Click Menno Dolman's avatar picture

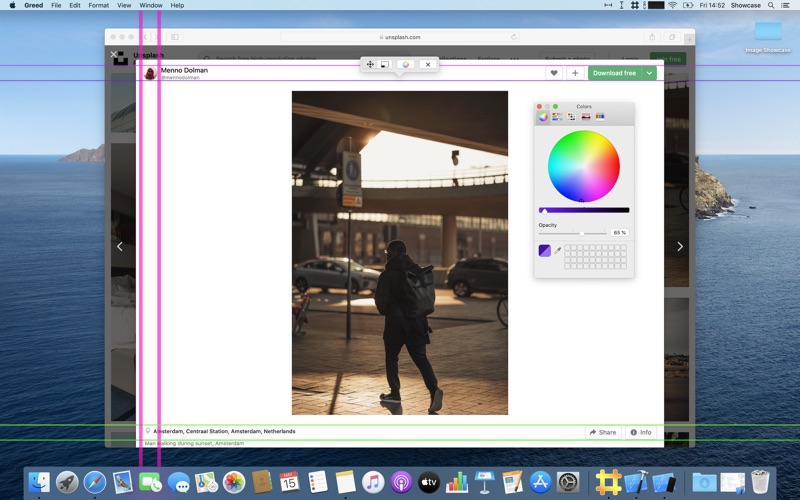pyautogui.click(x=151, y=73)
